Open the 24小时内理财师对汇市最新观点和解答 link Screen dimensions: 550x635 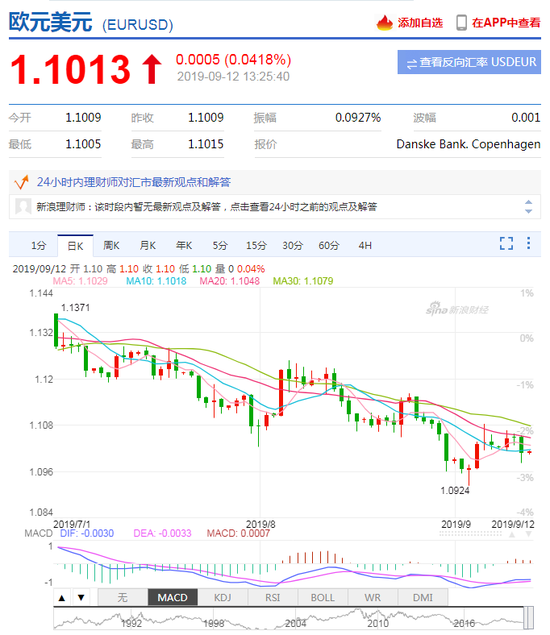(134, 182)
